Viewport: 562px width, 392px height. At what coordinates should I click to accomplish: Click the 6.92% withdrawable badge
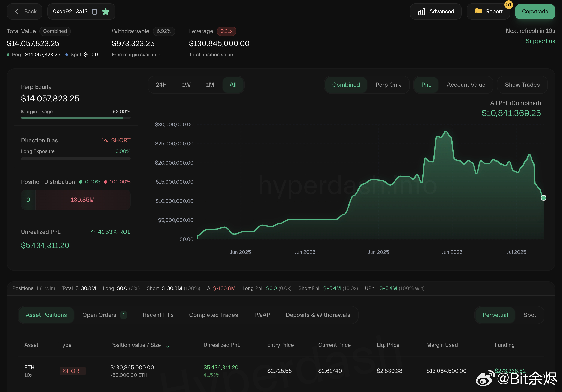[164, 31]
